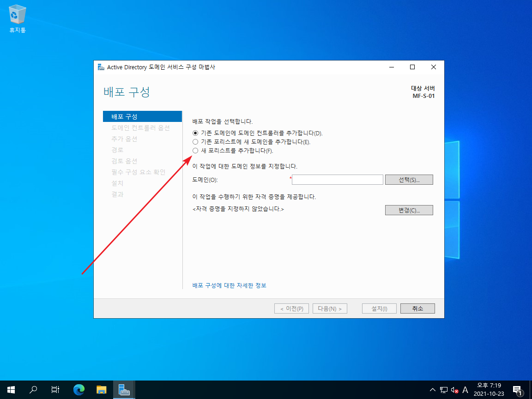This screenshot has height=399, width=532.
Task: Click the 설치(I) install button
Action: click(379, 308)
